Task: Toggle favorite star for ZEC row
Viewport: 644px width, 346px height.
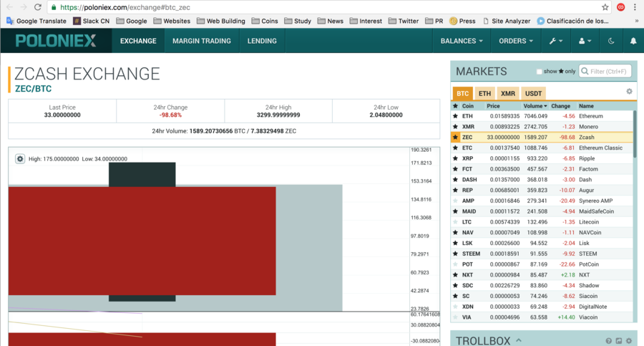Action: 455,137
